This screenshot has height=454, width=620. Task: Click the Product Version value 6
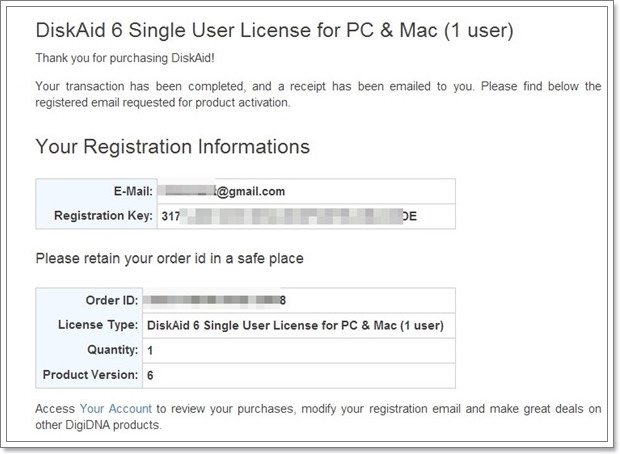150,375
